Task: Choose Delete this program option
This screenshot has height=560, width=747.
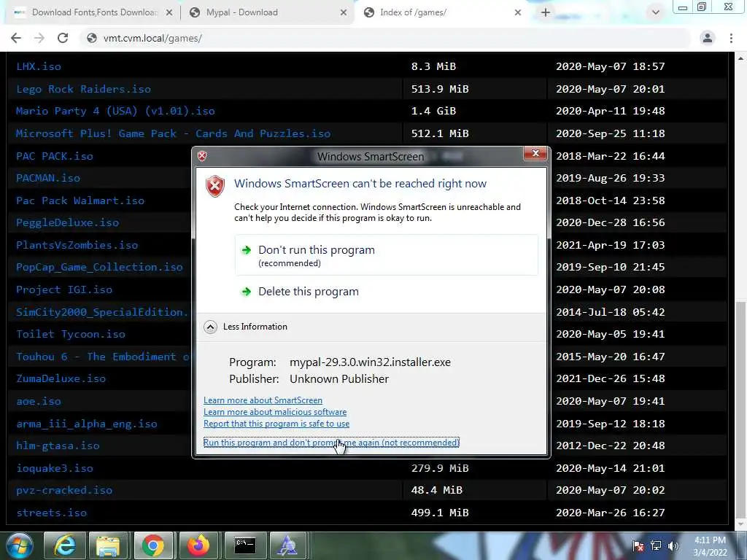Action: click(x=387, y=292)
